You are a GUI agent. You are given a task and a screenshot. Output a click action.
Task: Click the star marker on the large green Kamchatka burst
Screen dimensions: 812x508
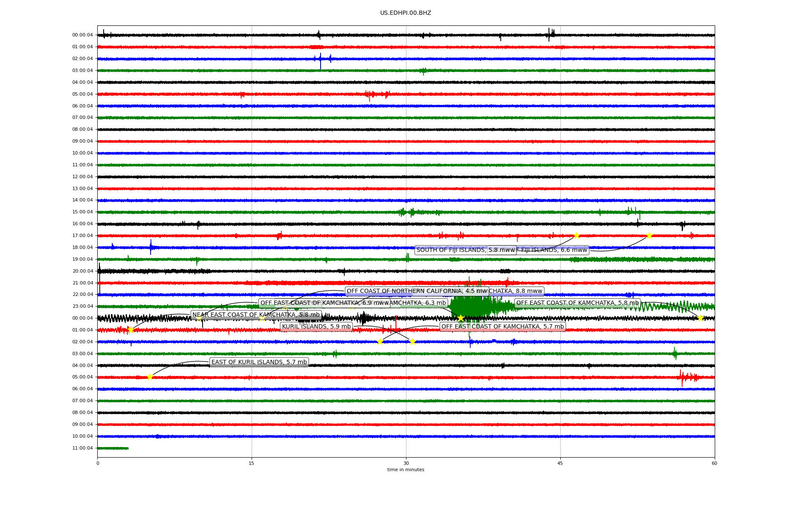tap(461, 318)
